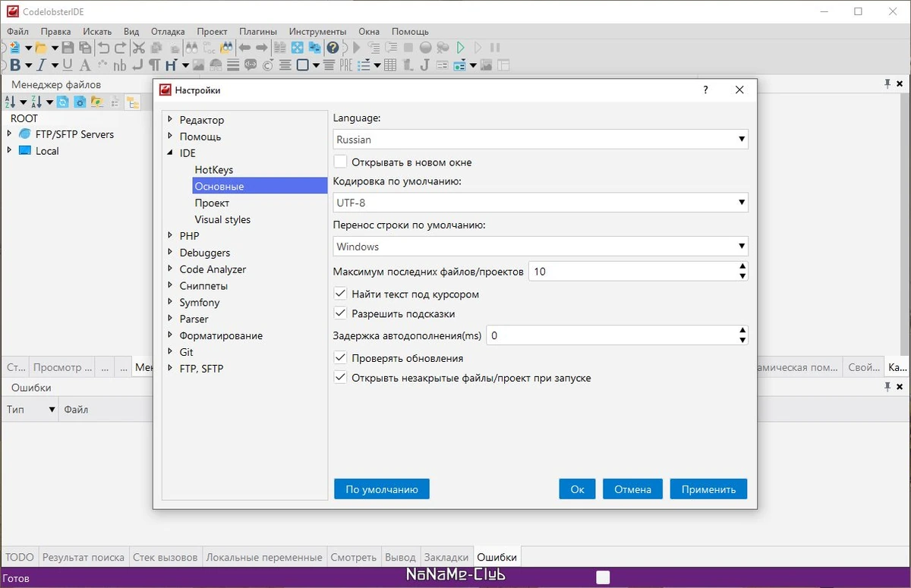911x588 pixels.
Task: Open the Тип column dropdown in Ошибки
Action: [52, 410]
